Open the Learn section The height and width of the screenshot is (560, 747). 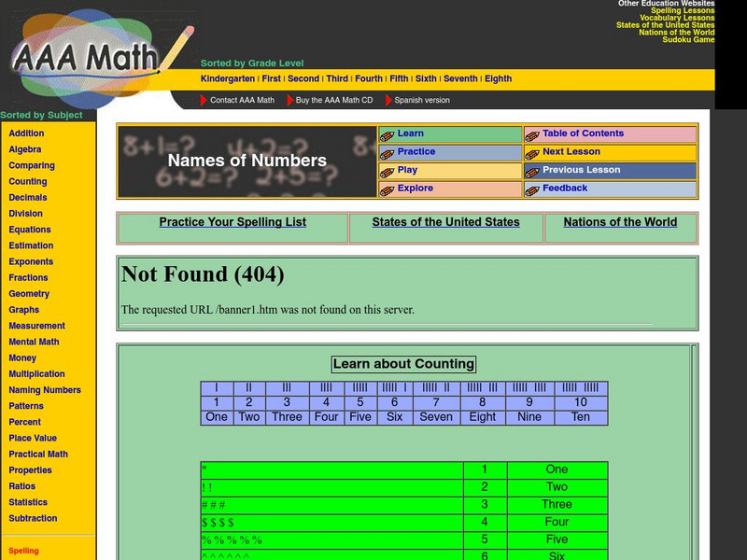pyautogui.click(x=410, y=133)
